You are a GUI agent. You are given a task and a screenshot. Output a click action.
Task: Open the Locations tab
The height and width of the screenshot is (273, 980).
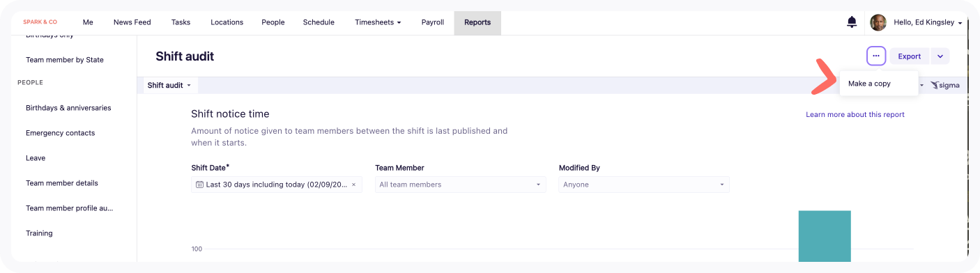(227, 22)
